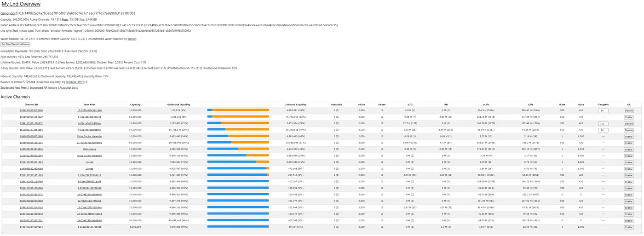
Task: Enable AR for peer 18-038e32f11925bd46
Action: tap(629, 207)
